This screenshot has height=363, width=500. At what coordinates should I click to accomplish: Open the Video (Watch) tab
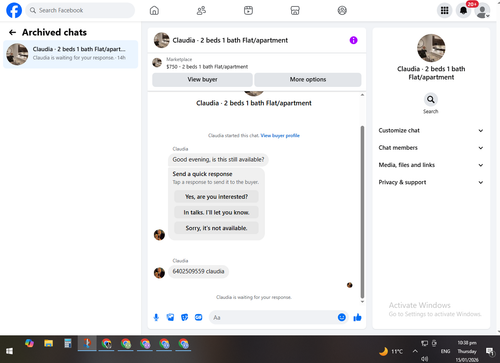click(x=248, y=10)
